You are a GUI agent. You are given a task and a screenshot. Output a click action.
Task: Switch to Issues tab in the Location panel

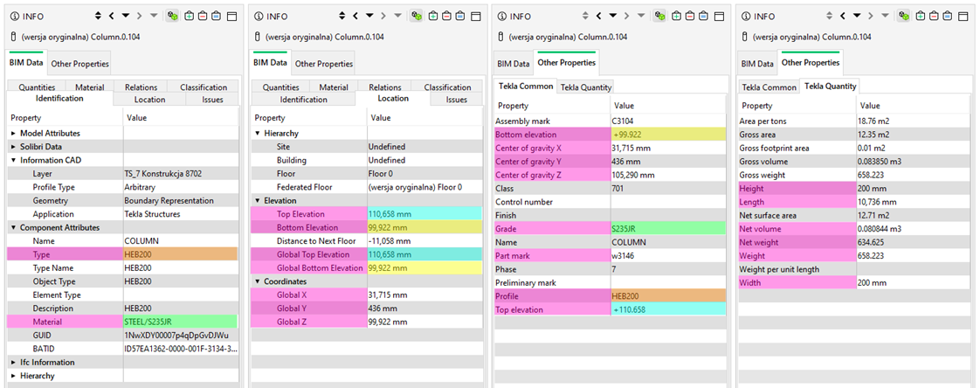click(x=457, y=100)
